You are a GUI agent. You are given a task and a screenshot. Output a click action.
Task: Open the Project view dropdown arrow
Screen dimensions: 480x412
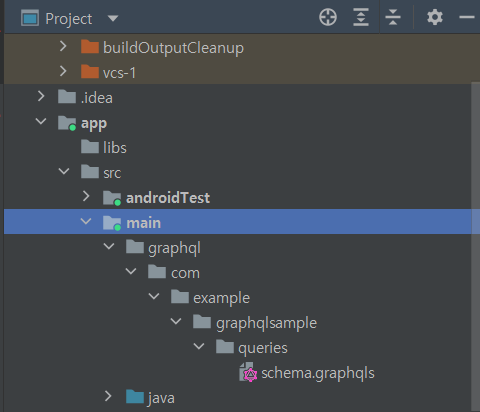pyautogui.click(x=113, y=18)
